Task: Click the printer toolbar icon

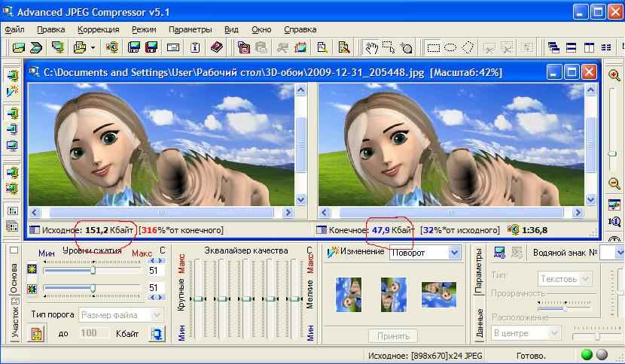Action: (80, 48)
